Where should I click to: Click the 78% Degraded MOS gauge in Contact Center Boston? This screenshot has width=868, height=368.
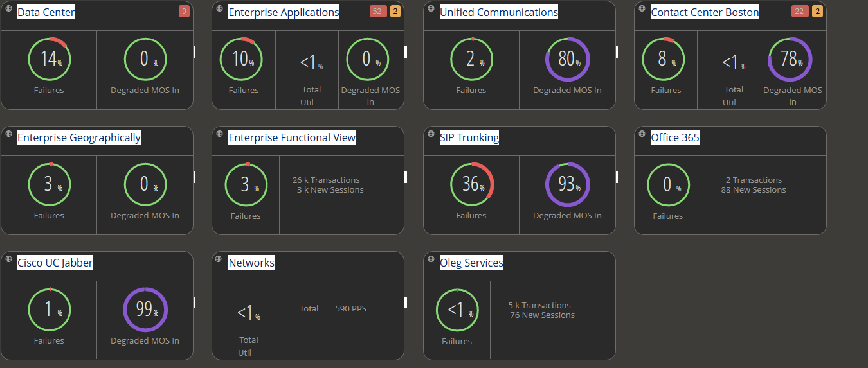790,58
